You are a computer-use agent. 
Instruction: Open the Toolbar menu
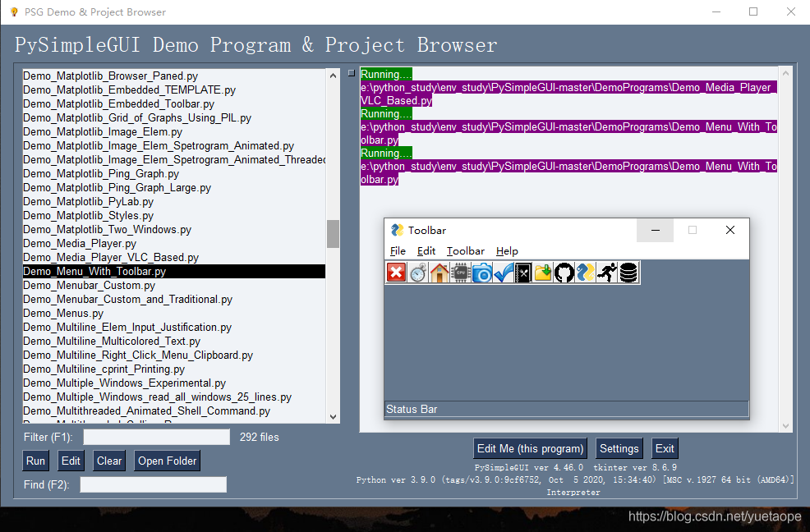[466, 251]
